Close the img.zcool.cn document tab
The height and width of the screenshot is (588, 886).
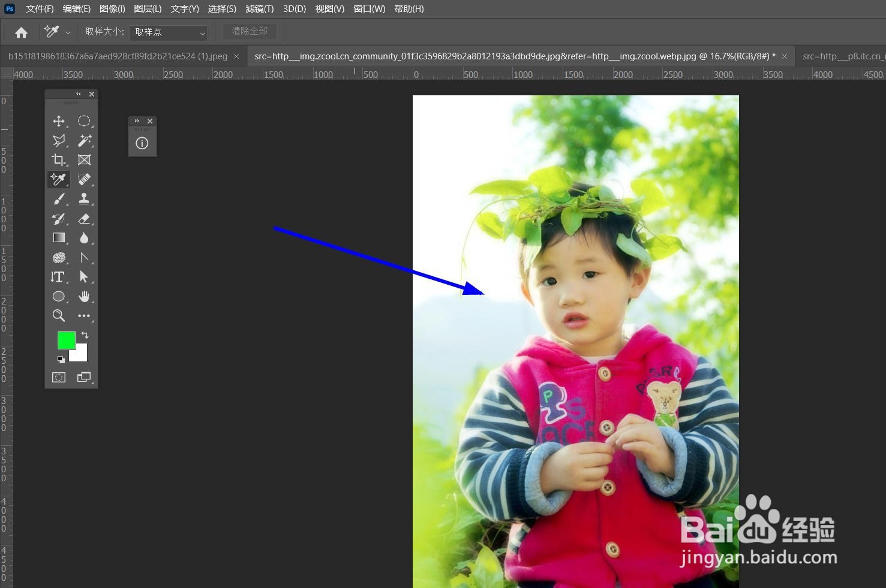tap(785, 56)
